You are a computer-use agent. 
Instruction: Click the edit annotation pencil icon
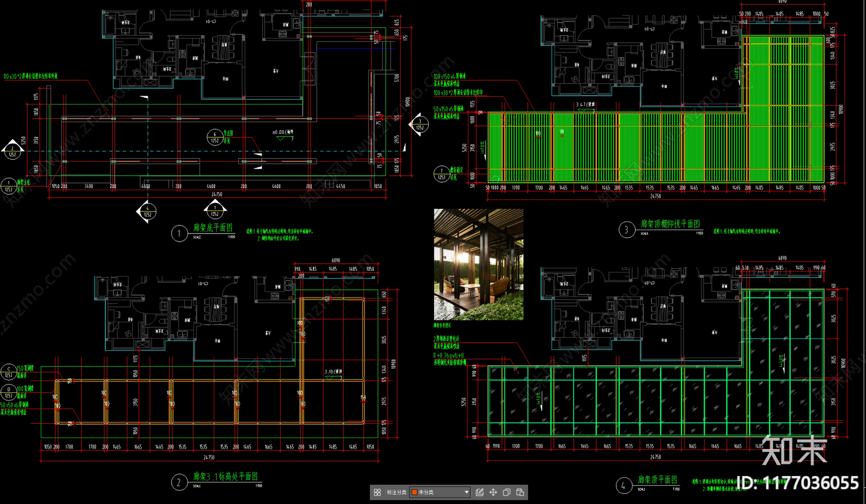click(480, 492)
